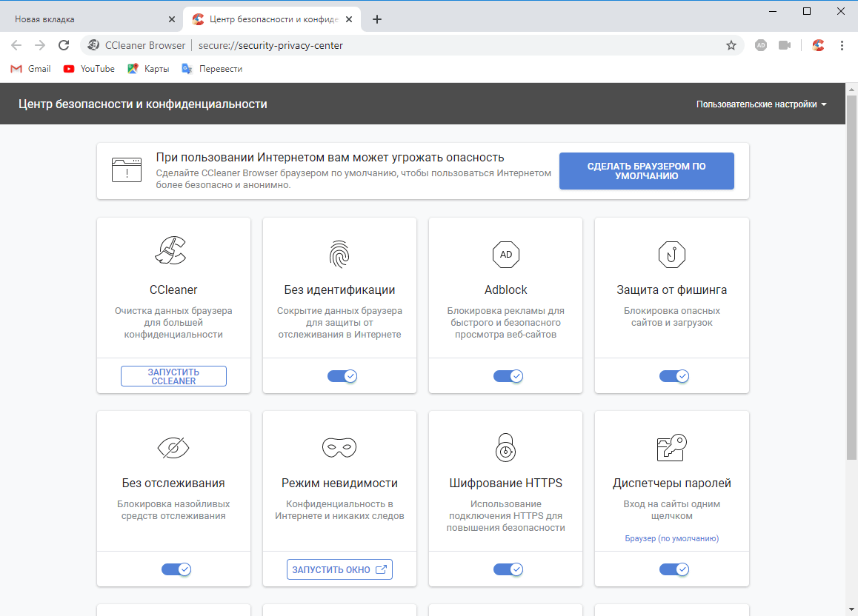Open Gmail from the bookmarks bar
This screenshot has width=858, height=616.
pyautogui.click(x=30, y=68)
